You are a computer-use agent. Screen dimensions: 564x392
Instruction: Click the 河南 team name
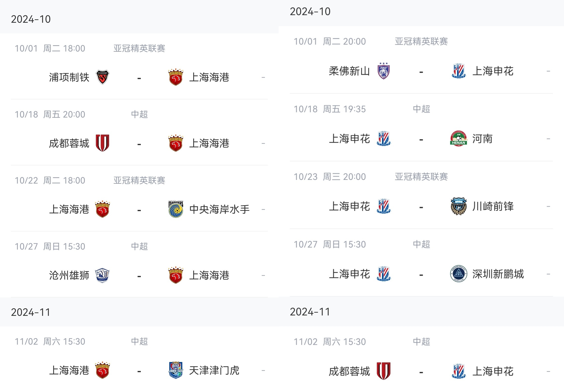[482, 139]
